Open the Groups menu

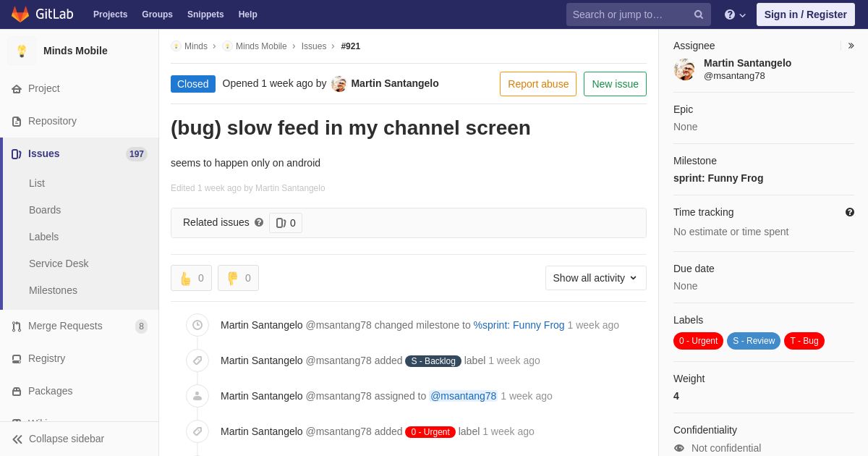tap(157, 14)
